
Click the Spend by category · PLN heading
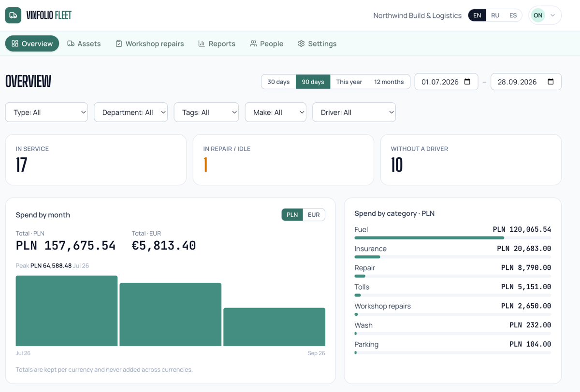[x=394, y=213]
